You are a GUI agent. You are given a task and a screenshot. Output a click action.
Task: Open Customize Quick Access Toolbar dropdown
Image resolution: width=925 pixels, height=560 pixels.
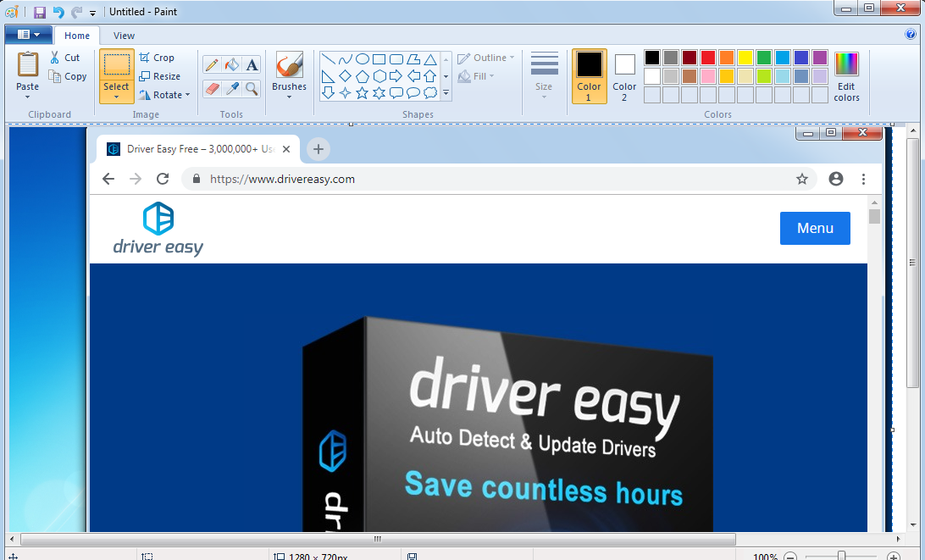coord(92,13)
